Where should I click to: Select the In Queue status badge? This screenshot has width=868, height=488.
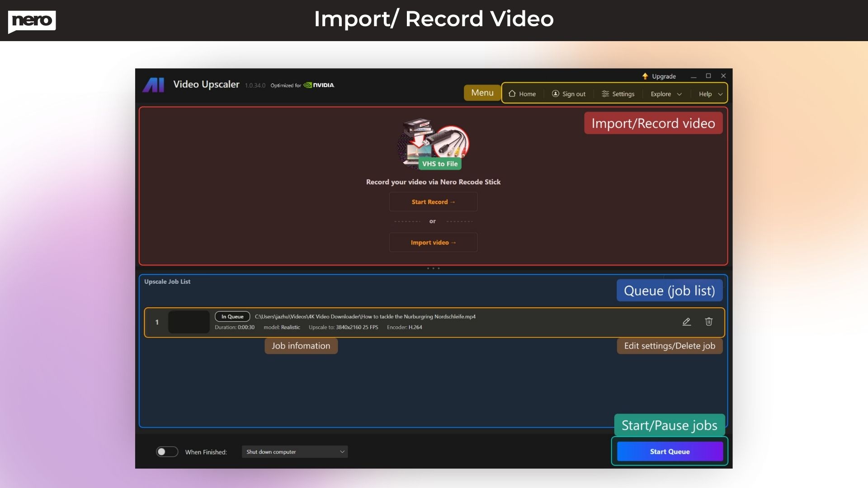point(232,316)
